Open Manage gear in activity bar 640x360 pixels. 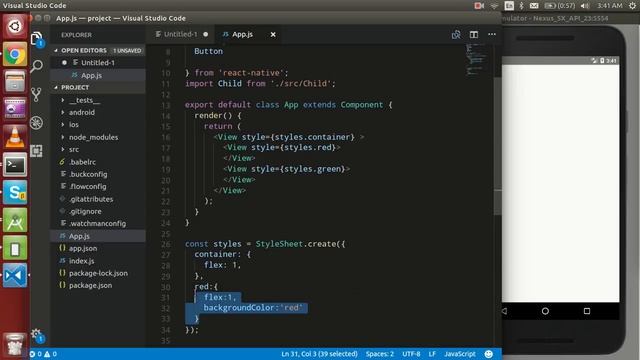click(37, 334)
